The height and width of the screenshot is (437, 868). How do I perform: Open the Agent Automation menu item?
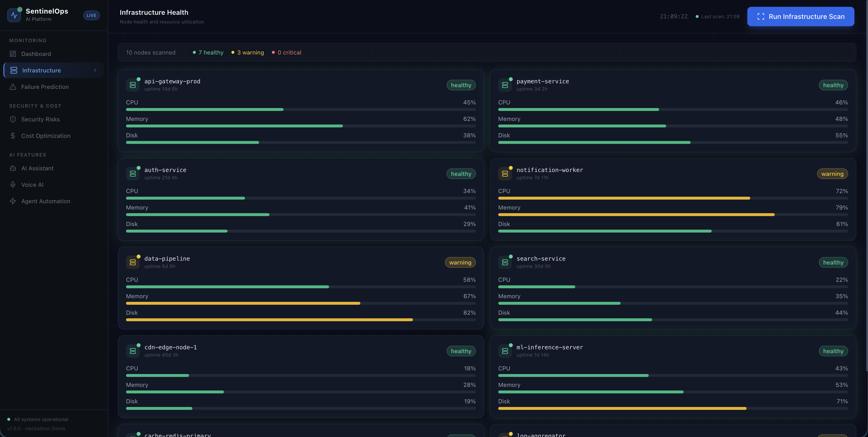[46, 201]
